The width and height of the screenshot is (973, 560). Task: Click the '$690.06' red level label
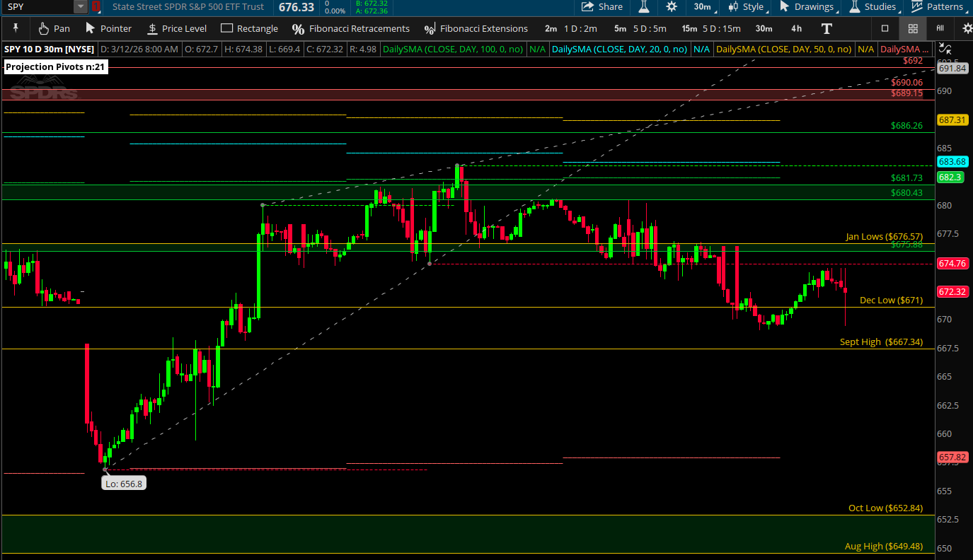point(907,82)
